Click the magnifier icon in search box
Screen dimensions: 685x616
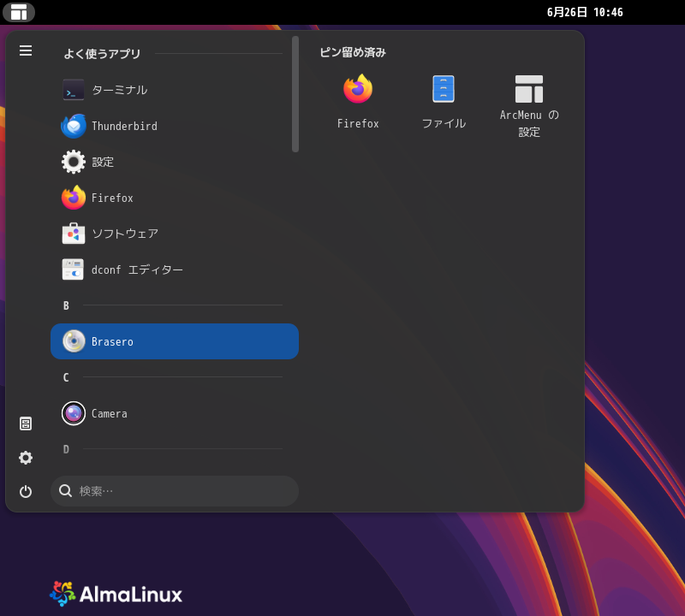pos(66,491)
